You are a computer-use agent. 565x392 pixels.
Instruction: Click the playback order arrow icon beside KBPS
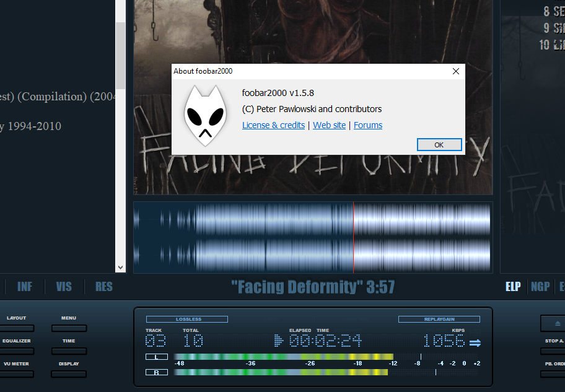pos(475,342)
